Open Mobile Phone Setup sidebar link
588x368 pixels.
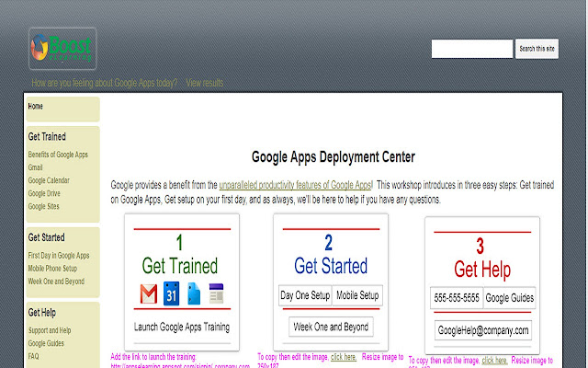point(52,269)
